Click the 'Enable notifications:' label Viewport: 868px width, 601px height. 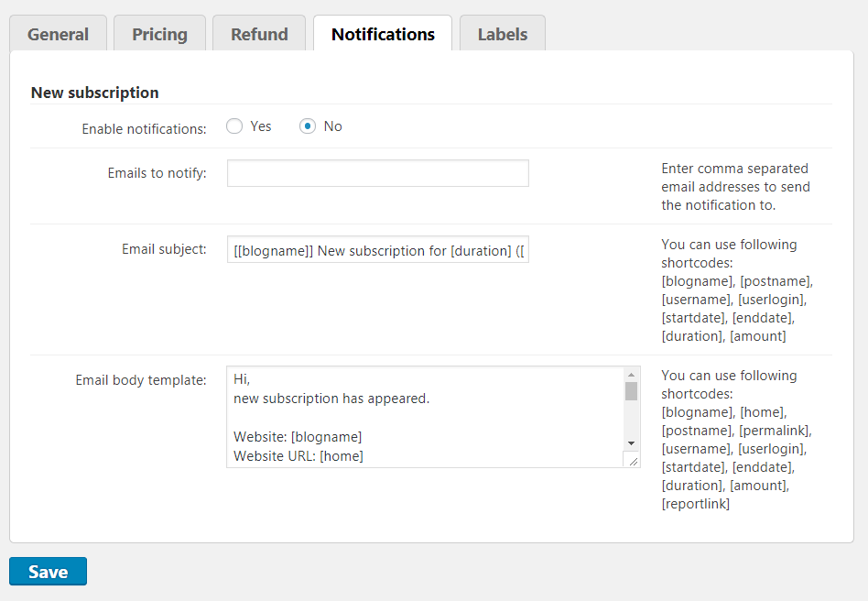pyautogui.click(x=144, y=129)
